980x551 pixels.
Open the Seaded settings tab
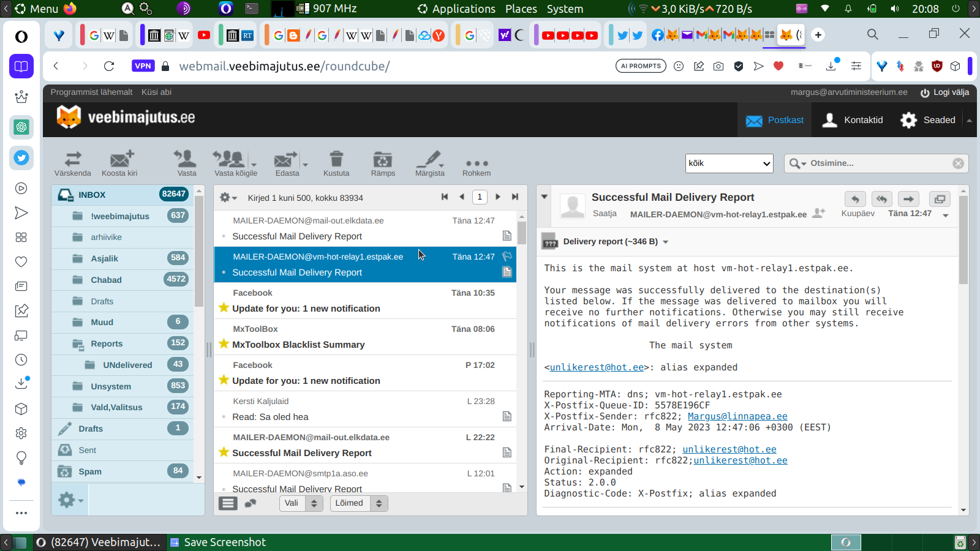(x=928, y=120)
